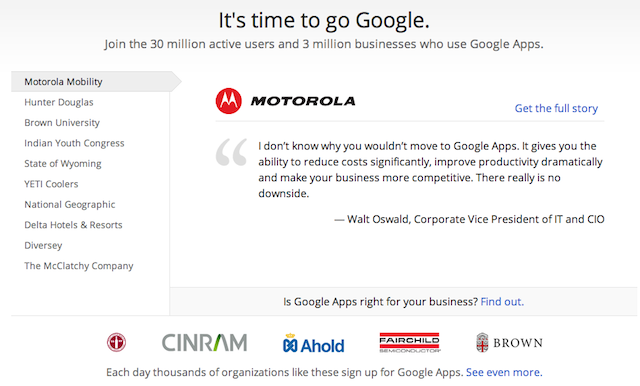This screenshot has width=640, height=386.
Task: View The McClatchy Company testimonial
Action: pos(79,266)
